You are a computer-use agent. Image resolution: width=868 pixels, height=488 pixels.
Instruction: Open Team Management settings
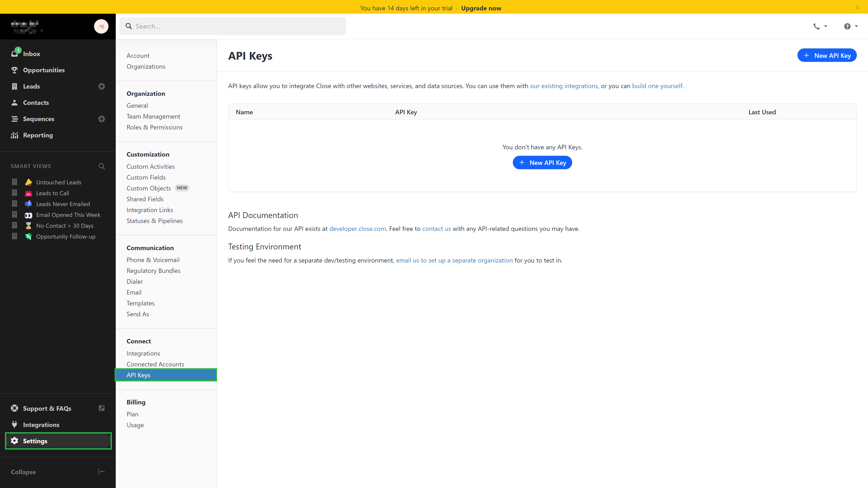(153, 116)
